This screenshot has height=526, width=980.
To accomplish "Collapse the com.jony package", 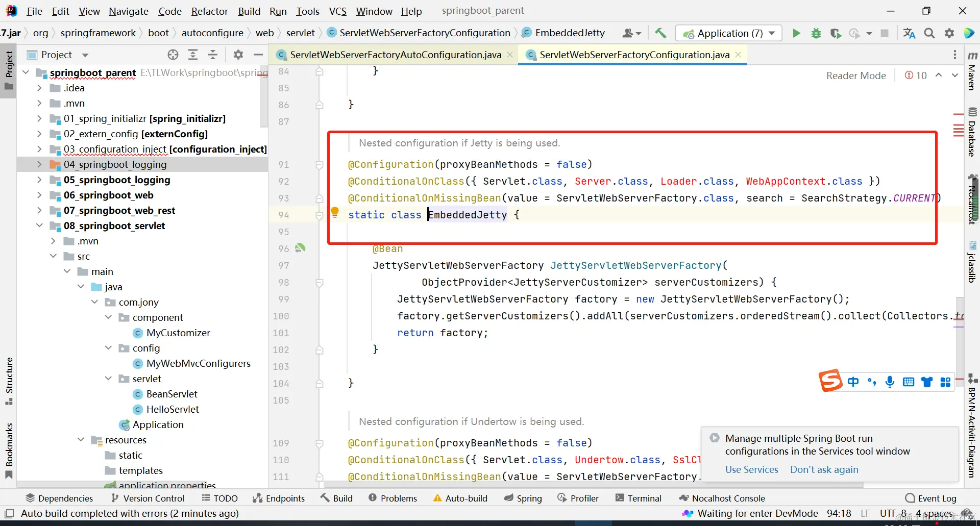I will (95, 302).
